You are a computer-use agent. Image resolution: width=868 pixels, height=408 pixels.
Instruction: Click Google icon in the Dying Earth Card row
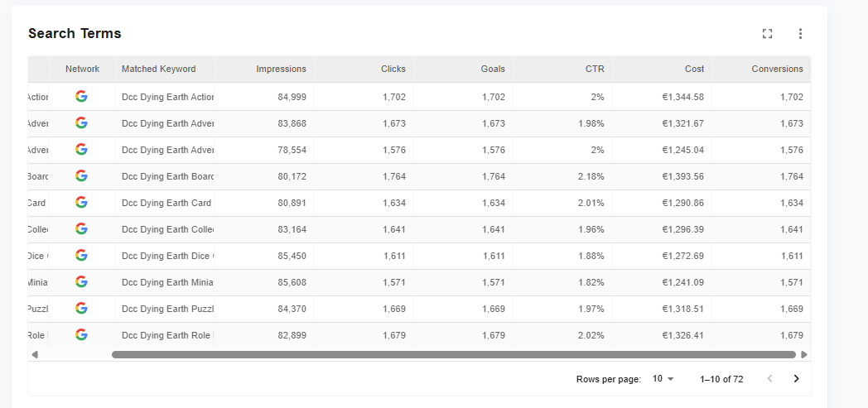point(81,203)
